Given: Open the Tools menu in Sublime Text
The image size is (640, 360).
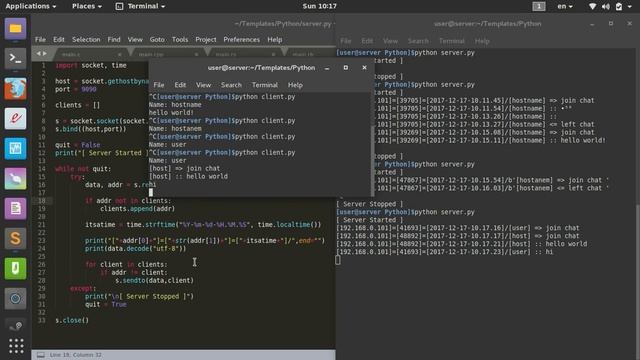Looking at the screenshot, I should [x=180, y=40].
